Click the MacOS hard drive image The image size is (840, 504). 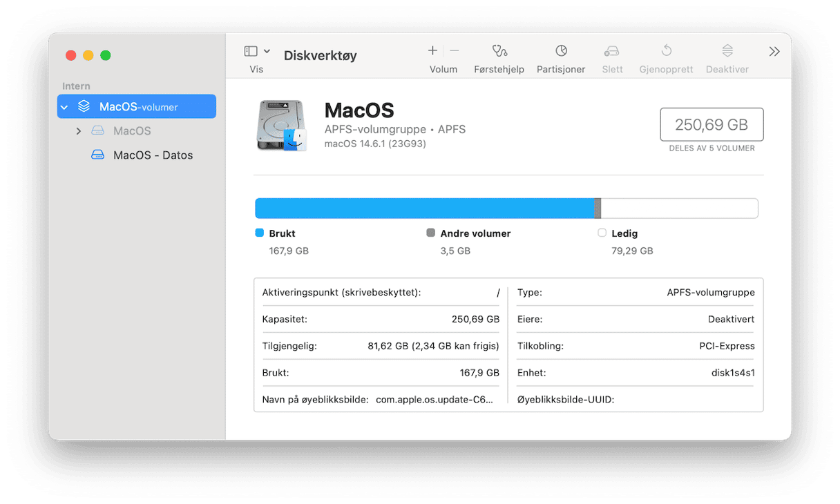click(282, 125)
